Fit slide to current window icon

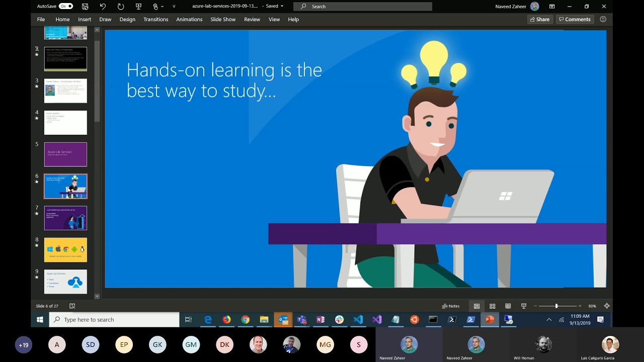[x=607, y=306]
